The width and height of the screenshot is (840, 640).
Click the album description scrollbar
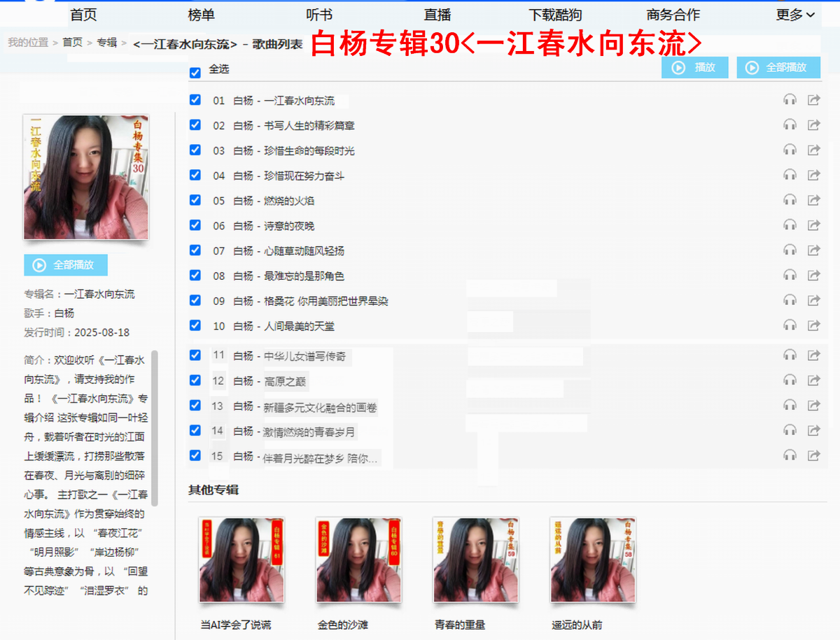tap(155, 428)
